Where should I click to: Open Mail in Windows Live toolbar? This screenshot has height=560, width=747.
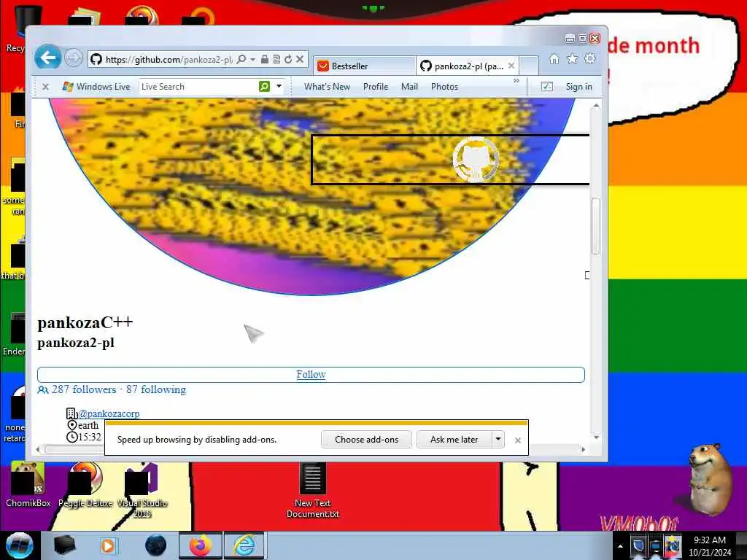click(409, 87)
